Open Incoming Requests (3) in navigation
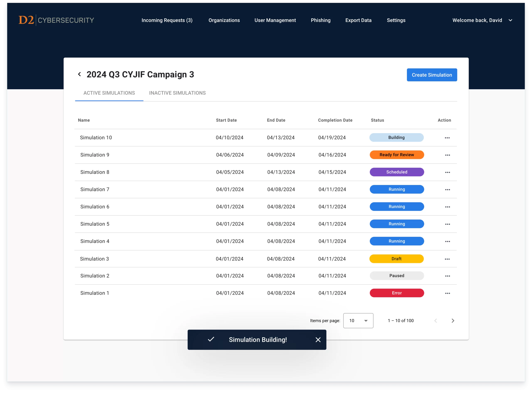Screen dimensions: 532x393 coord(167,20)
